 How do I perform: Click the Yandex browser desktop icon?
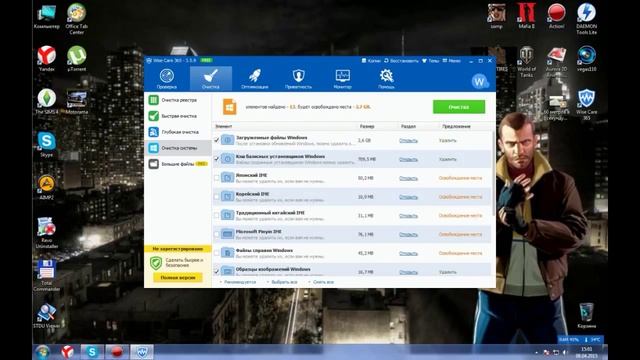coord(47,58)
